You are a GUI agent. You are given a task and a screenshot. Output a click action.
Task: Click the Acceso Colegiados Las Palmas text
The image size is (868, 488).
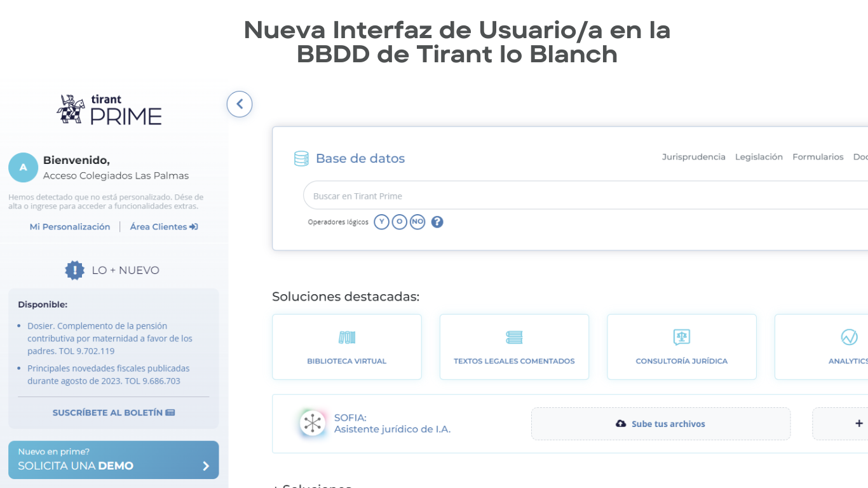coord(116,176)
